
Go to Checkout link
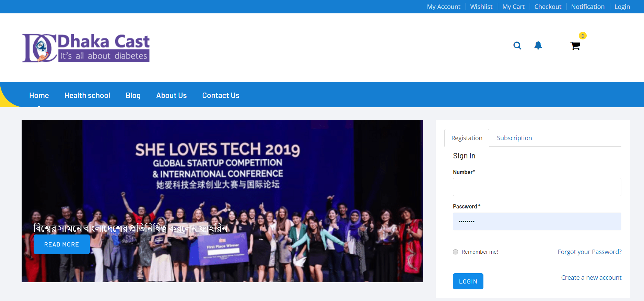548,7
